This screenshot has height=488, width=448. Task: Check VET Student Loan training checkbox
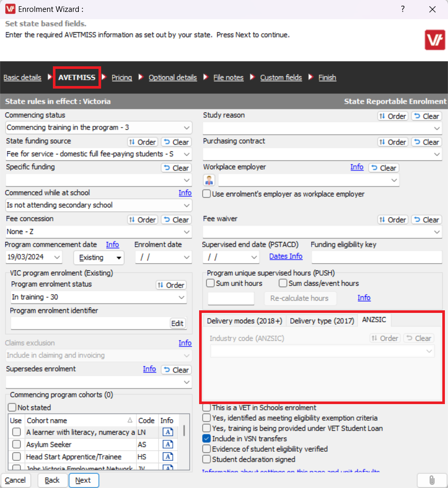(206, 428)
